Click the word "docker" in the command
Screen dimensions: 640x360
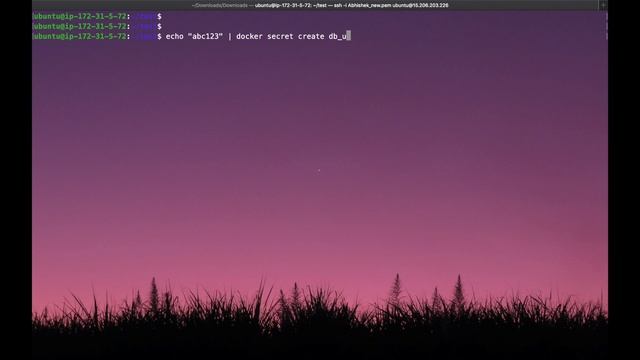click(249, 36)
